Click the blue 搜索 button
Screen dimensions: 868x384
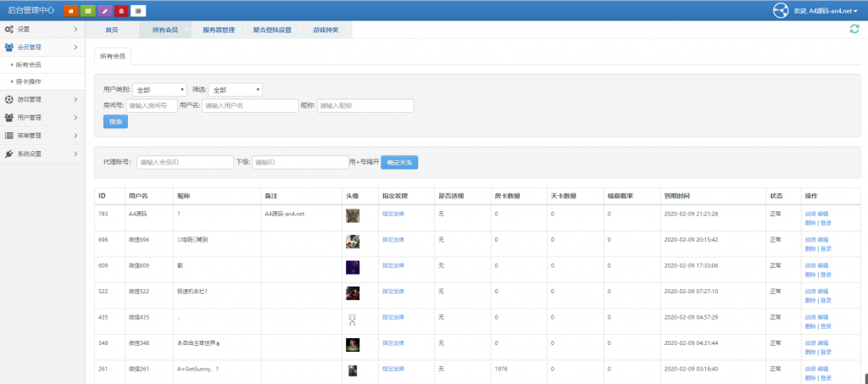[x=115, y=122]
